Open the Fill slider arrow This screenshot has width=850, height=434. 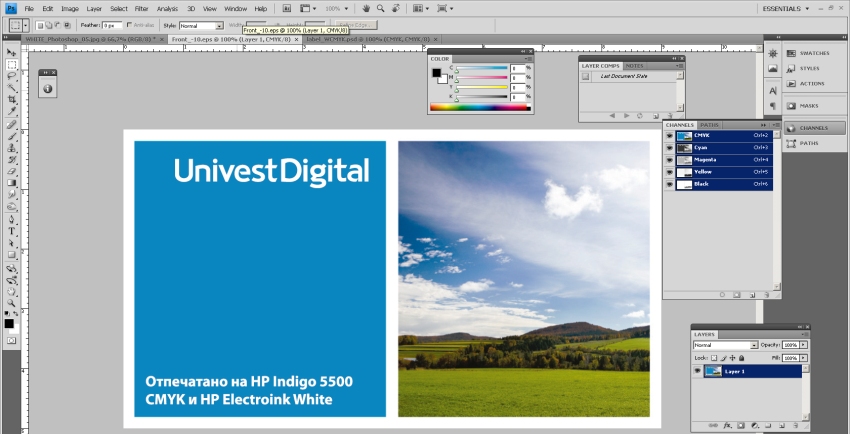pos(803,358)
